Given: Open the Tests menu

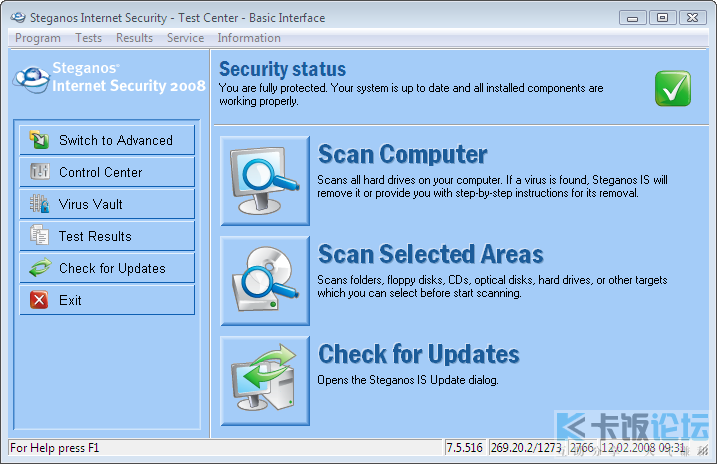Looking at the screenshot, I should [x=88, y=38].
